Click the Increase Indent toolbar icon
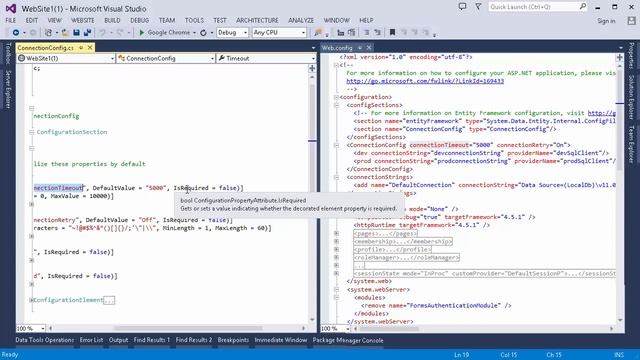640x360 pixels. pyautogui.click(x=378, y=32)
